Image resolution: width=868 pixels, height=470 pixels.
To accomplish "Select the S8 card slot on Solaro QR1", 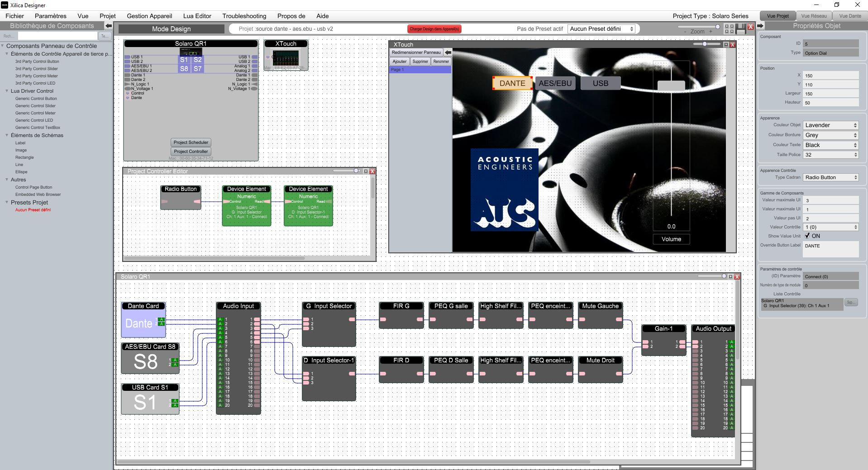I will point(184,69).
